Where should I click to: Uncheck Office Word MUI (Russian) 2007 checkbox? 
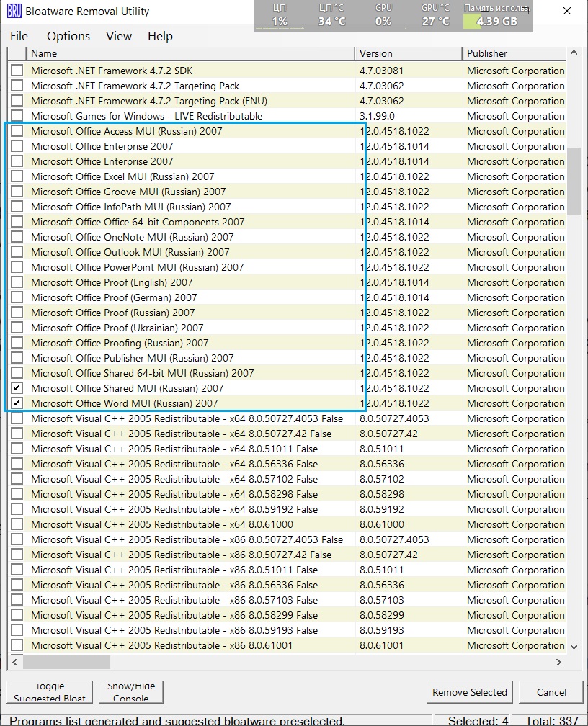[17, 403]
